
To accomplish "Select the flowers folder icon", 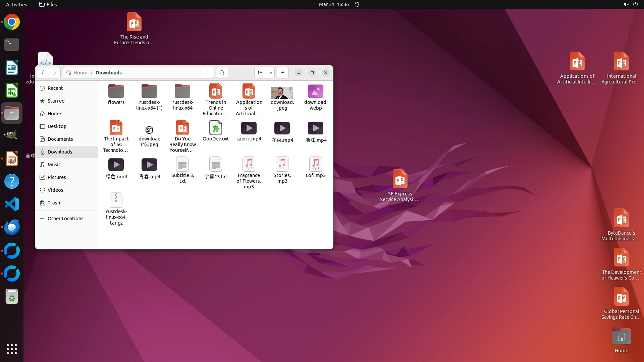I will click(116, 92).
